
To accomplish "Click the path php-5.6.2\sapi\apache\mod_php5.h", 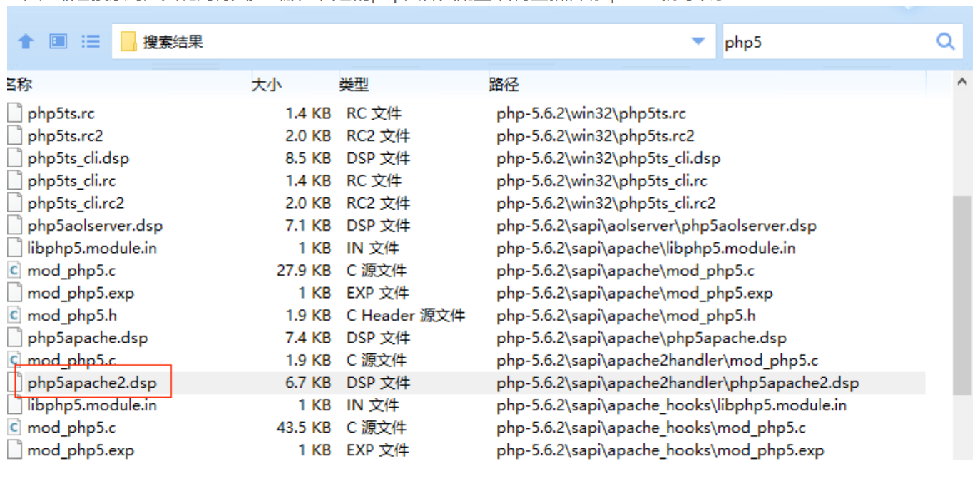I will point(626,315).
